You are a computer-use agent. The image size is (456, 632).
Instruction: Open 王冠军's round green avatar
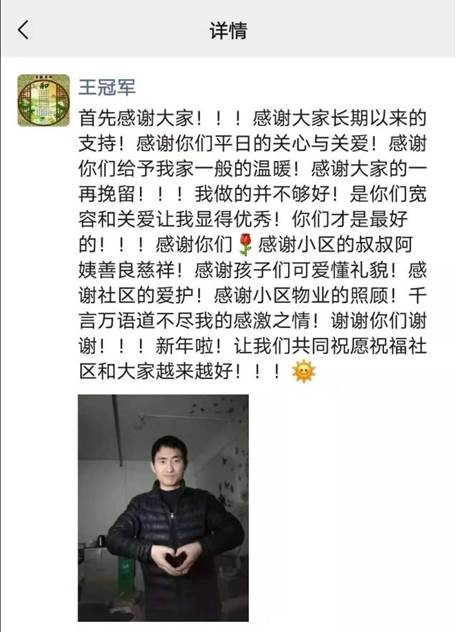[44, 100]
